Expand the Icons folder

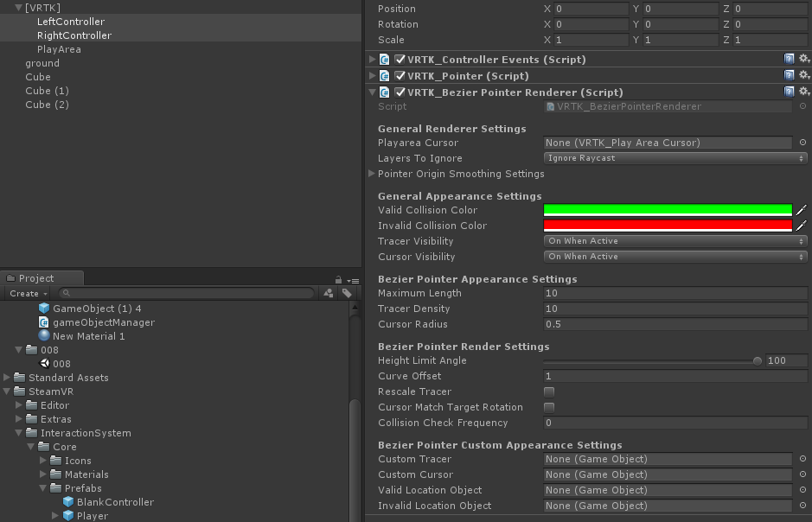coord(43,461)
